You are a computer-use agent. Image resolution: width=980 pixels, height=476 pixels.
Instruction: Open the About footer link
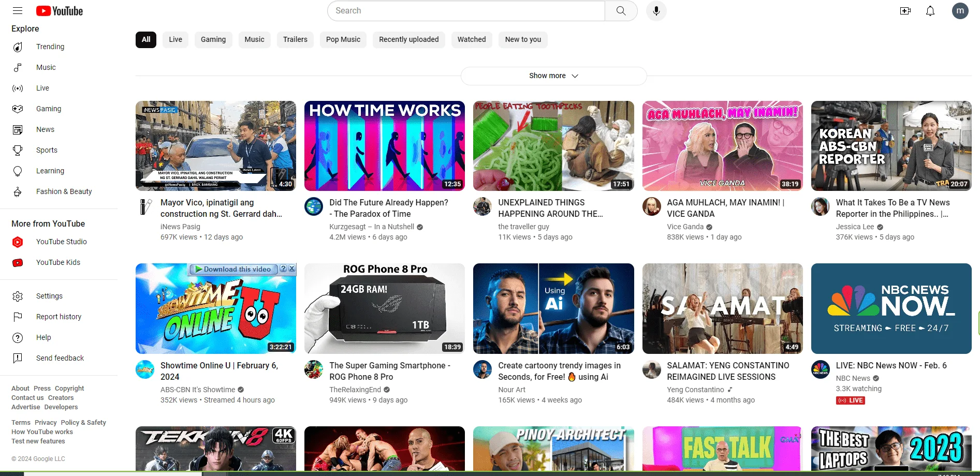pyautogui.click(x=20, y=389)
